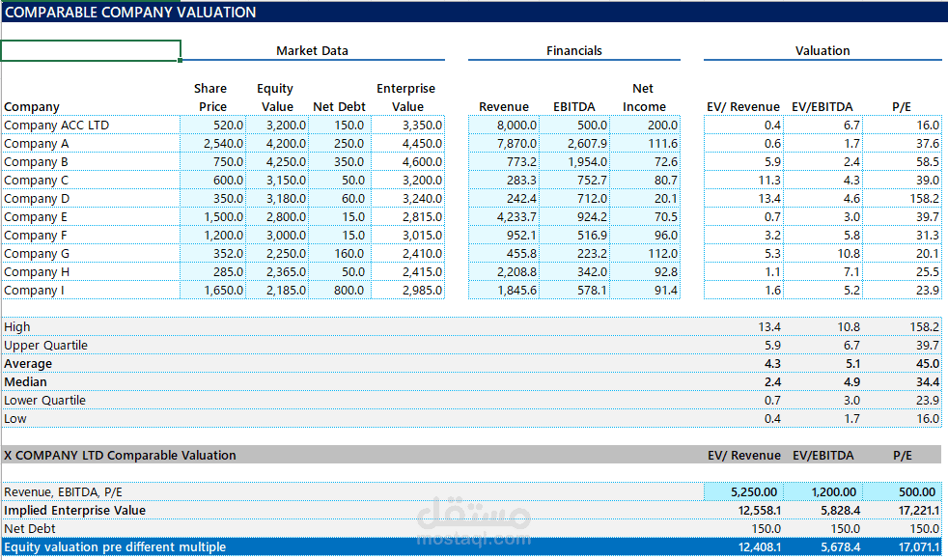This screenshot has width=948, height=560.
Task: Click revenue 8,000.0 cell
Action: 504,126
